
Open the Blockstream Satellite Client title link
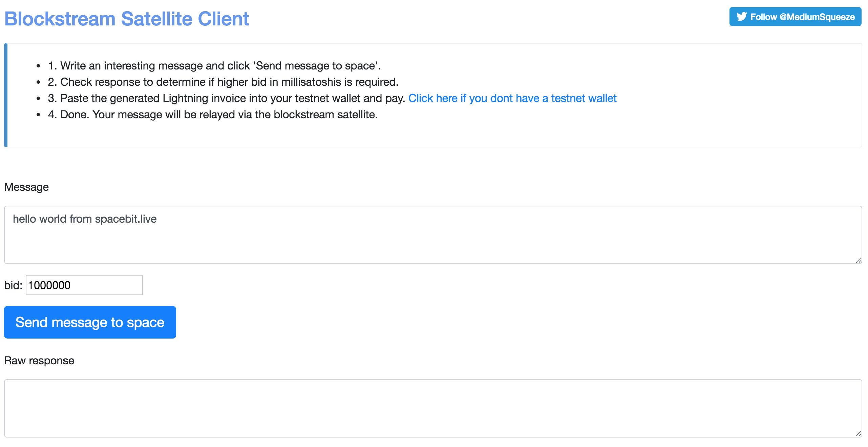pyautogui.click(x=127, y=19)
